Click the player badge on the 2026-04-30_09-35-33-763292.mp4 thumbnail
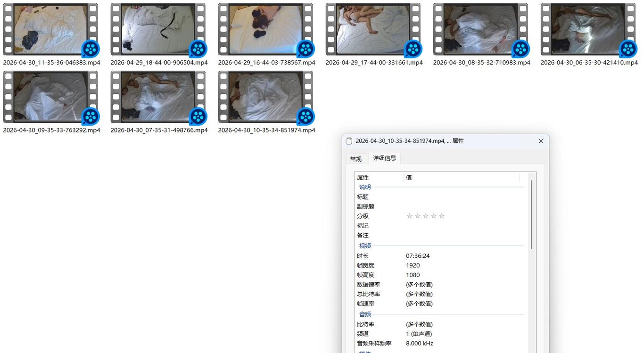644x353 pixels. 91,116
